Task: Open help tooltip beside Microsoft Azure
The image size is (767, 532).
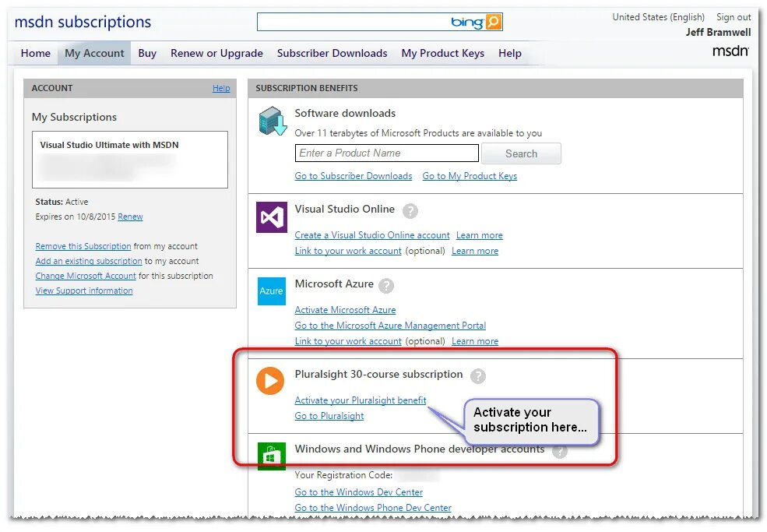Action: point(386,286)
